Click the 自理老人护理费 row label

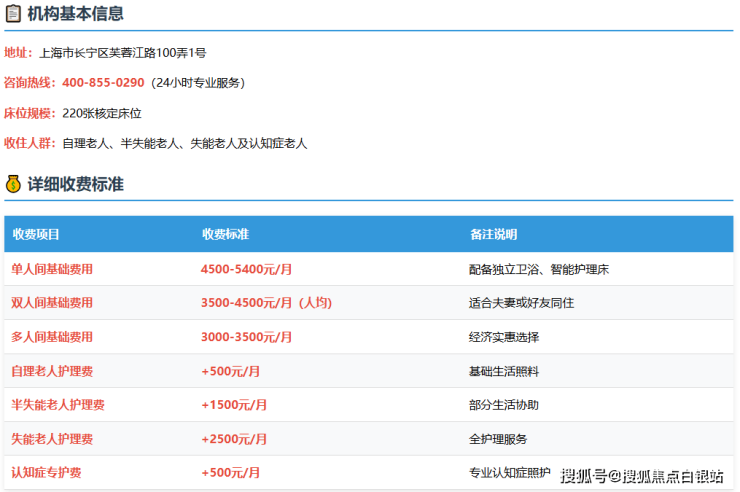click(52, 371)
